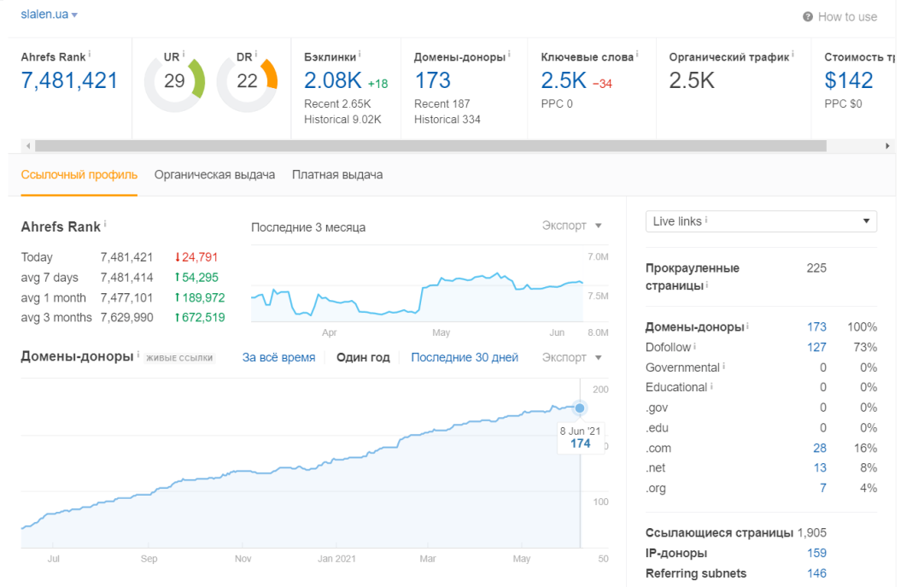Click info icon beside Ключевые слова label
Image resolution: width=924 pixels, height=587 pixels.
tap(637, 54)
